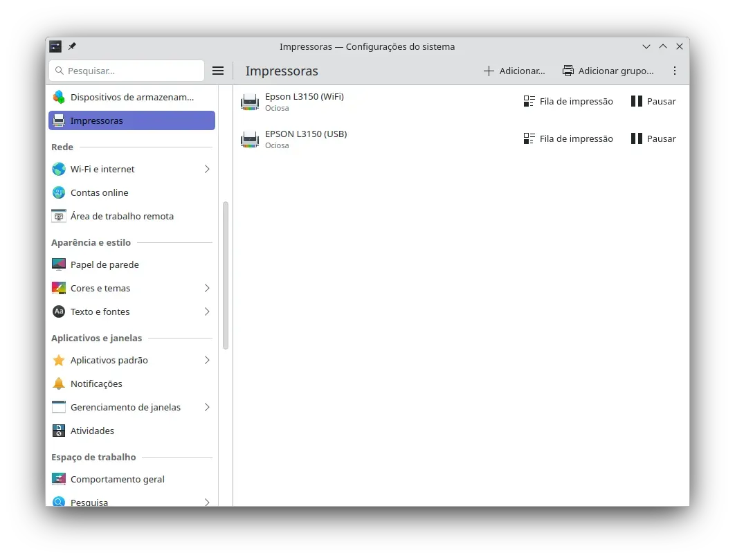Click the Notificações bell icon
The width and height of the screenshot is (735, 560).
point(59,383)
